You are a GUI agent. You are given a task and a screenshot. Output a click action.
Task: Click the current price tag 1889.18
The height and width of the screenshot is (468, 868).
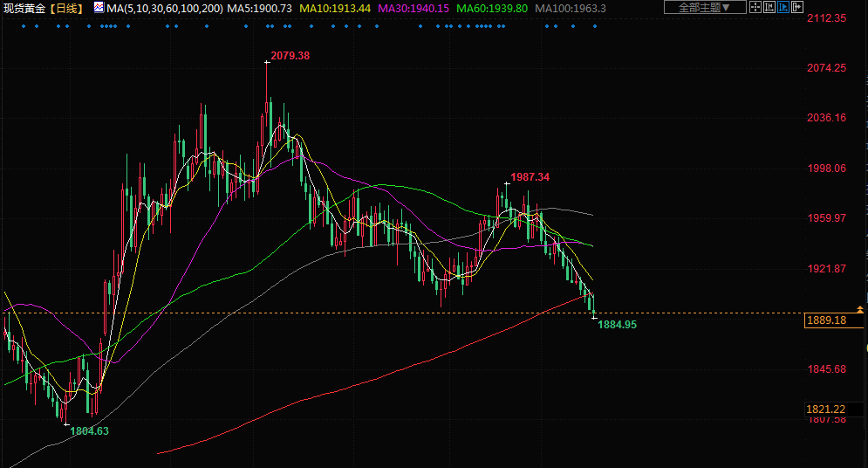[828, 321]
